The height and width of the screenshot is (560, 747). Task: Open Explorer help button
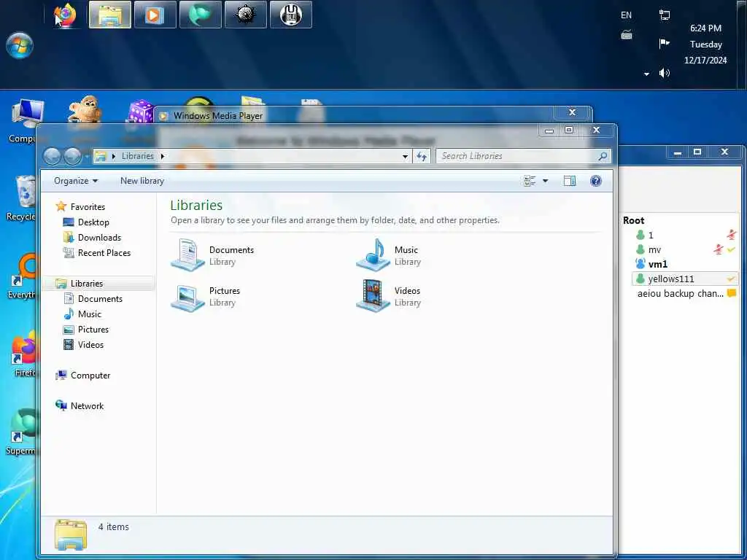[595, 181]
